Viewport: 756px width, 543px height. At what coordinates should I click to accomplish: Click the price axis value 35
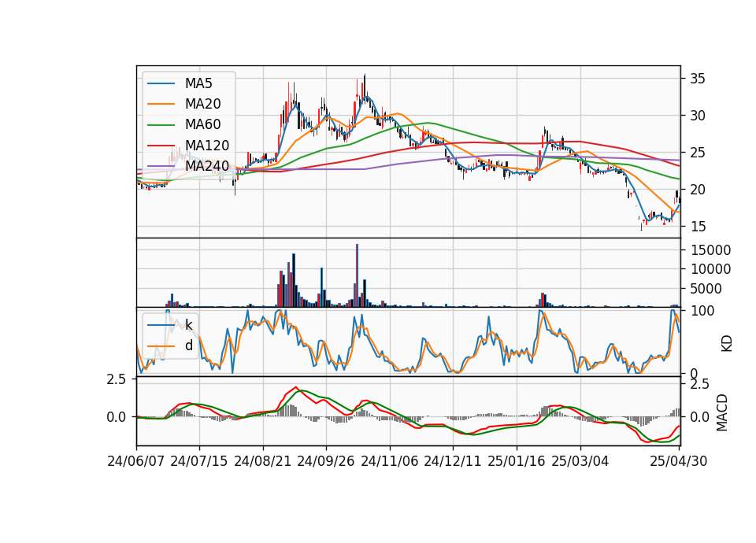tap(697, 79)
